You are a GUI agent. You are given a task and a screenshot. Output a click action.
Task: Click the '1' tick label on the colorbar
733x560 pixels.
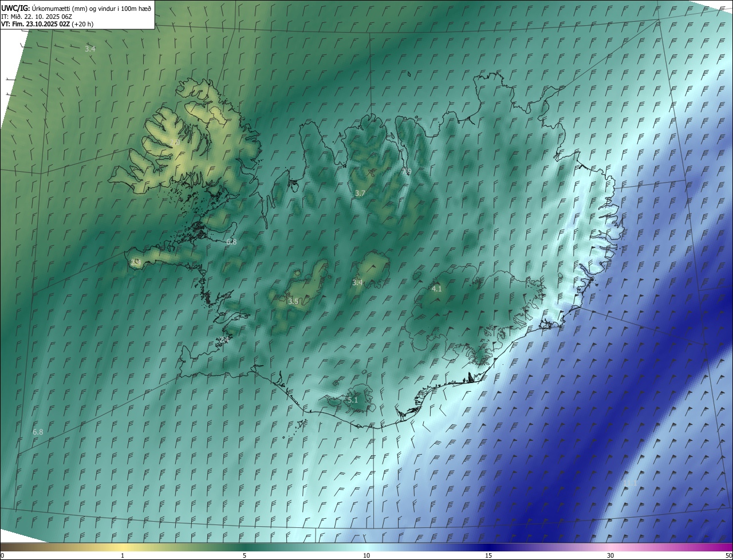click(123, 555)
